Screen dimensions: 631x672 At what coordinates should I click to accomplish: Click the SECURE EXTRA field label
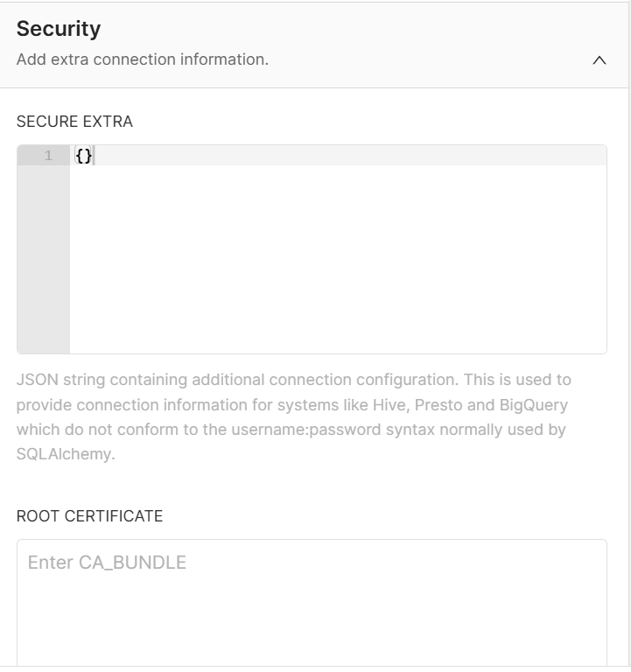74,122
